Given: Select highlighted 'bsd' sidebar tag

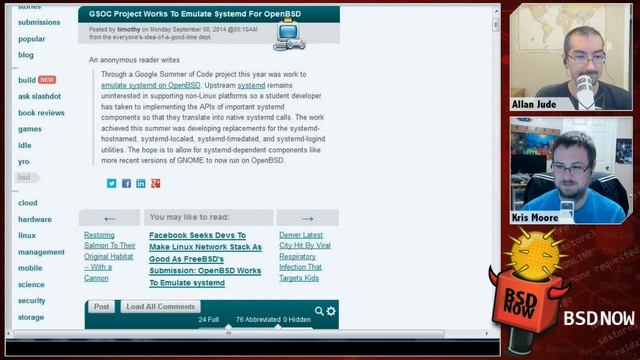Looking at the screenshot, I should [x=27, y=178].
